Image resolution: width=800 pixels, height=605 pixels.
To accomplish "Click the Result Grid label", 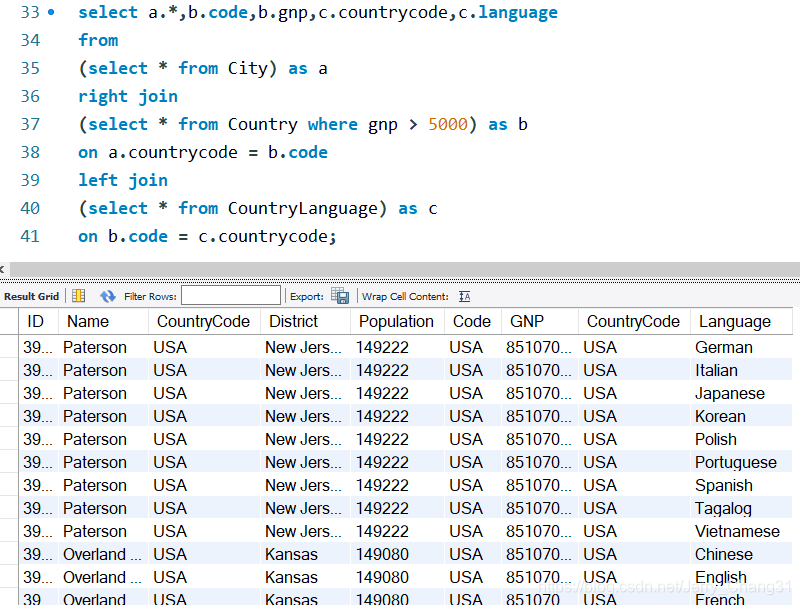I will [x=32, y=296].
